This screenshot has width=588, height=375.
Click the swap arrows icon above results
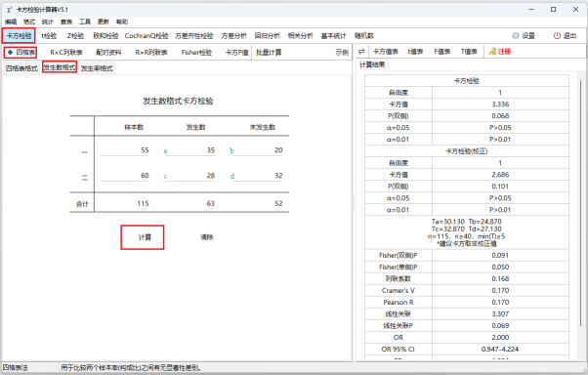[x=361, y=52]
